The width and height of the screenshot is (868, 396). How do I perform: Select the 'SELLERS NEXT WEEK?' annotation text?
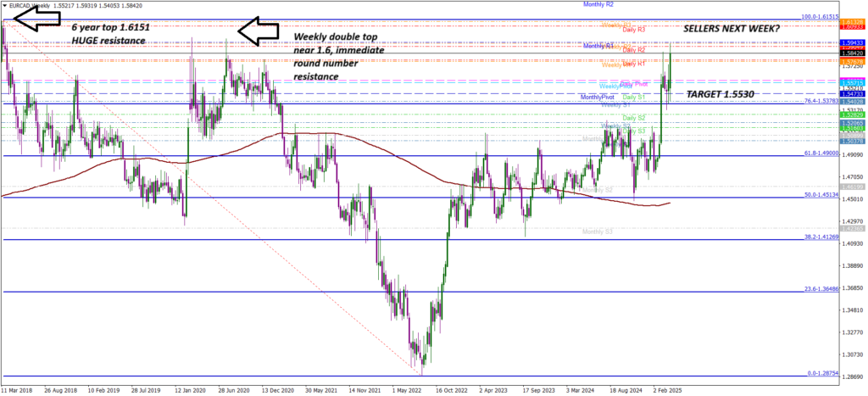coord(732,28)
